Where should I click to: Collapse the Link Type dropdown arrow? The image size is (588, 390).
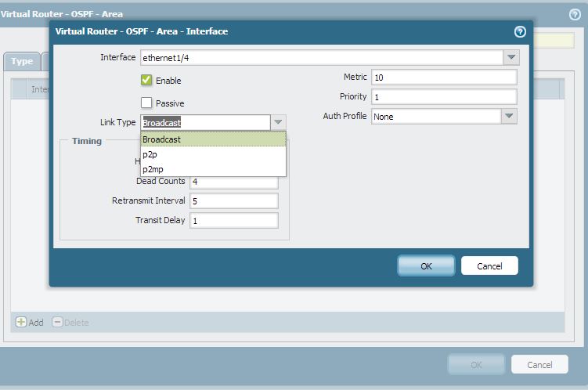[x=278, y=122]
